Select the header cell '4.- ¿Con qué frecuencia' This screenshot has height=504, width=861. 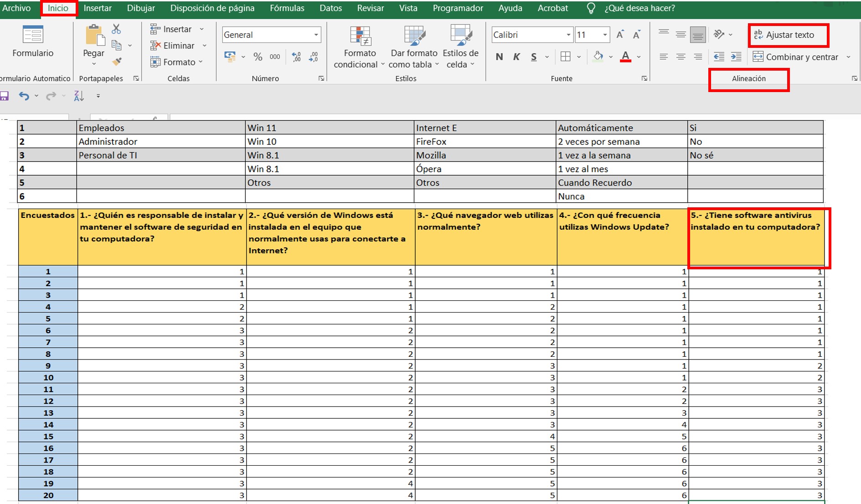622,237
